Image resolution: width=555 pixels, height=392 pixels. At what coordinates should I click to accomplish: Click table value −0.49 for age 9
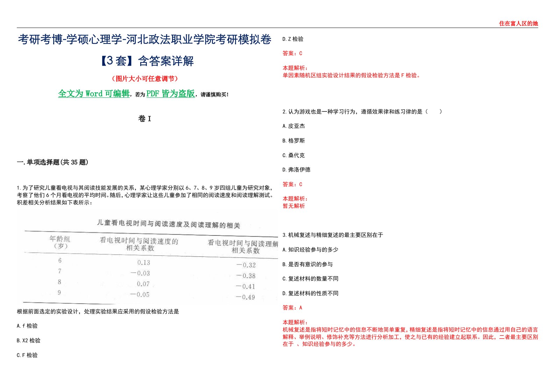coord(246,297)
